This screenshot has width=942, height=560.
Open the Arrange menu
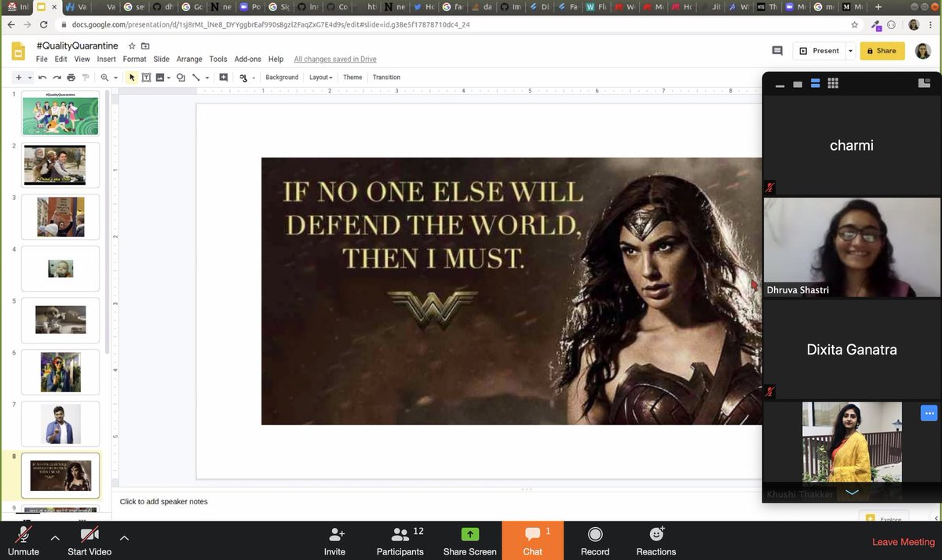[x=189, y=59]
